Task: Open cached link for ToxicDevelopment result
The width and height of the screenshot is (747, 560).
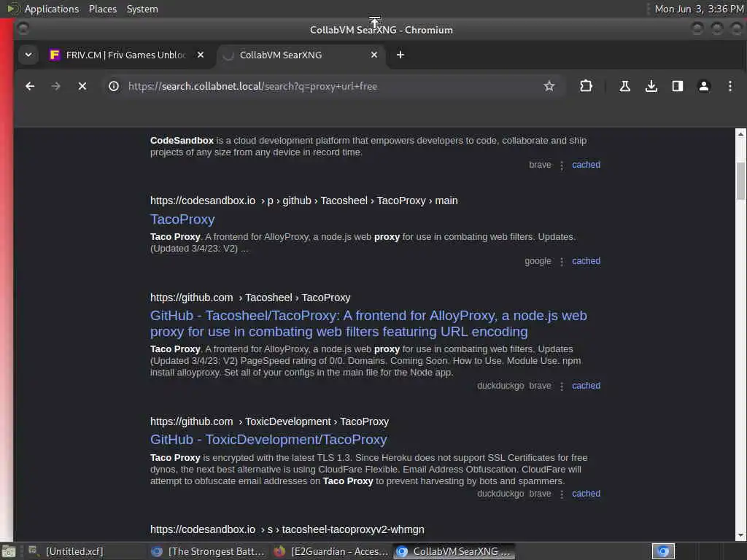Action: click(586, 494)
